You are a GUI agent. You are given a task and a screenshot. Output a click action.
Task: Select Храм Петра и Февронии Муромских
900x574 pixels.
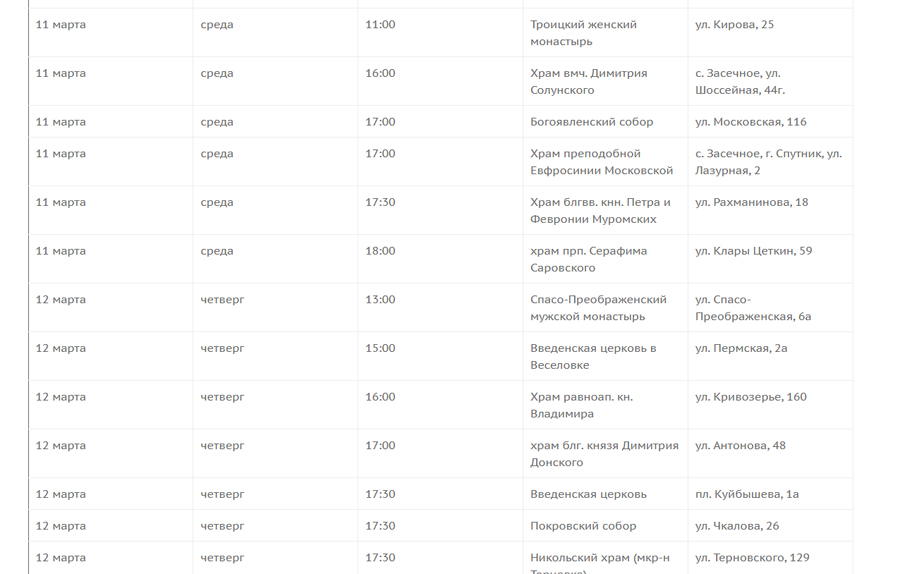pos(600,211)
